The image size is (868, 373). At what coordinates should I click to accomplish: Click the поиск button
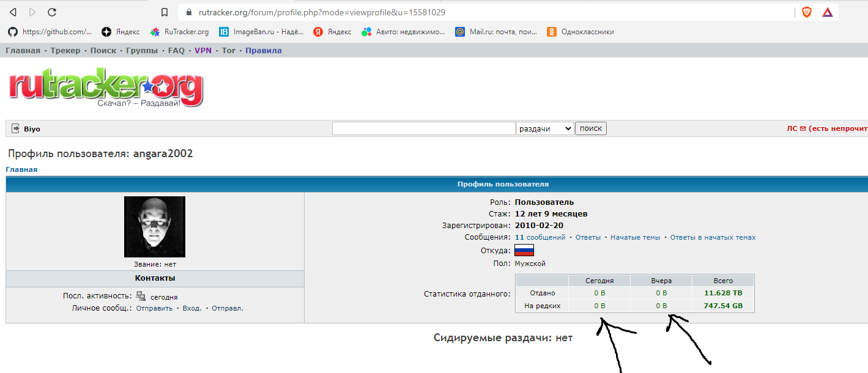tap(591, 128)
